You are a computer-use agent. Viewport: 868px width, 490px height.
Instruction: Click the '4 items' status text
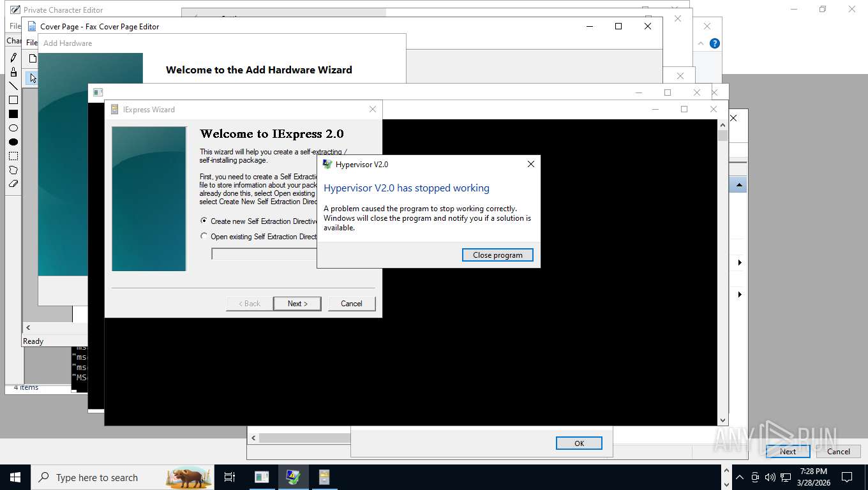click(26, 388)
